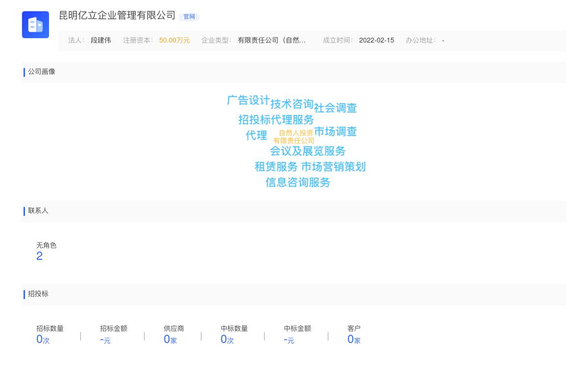Select word cloud tag 代理

tap(256, 136)
